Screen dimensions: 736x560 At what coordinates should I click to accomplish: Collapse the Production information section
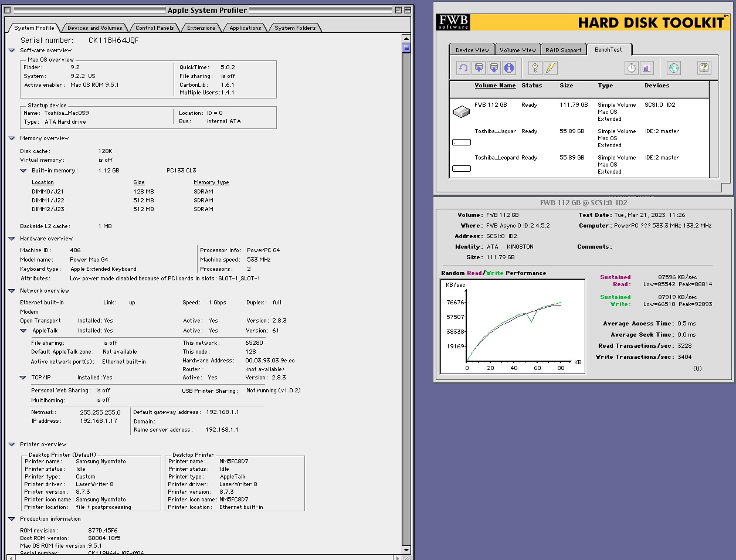point(12,519)
